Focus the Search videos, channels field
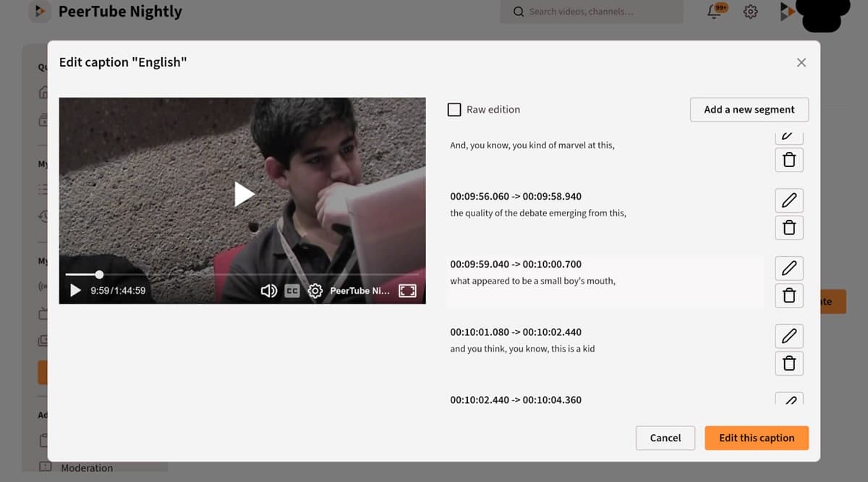 click(592, 12)
